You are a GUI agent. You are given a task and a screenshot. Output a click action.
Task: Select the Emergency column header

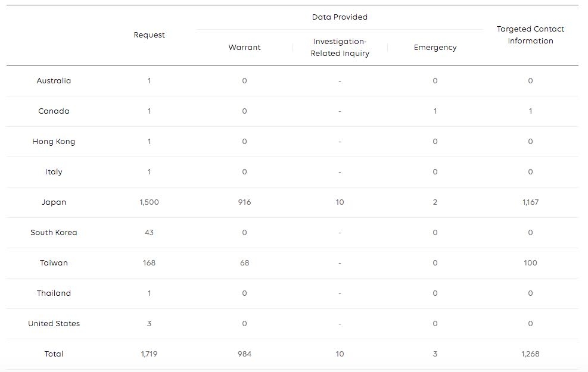[435, 48]
